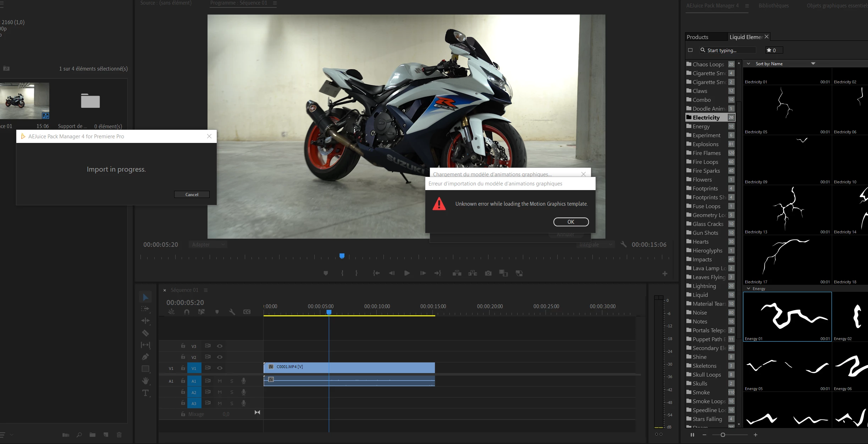
Task: Select the Razor tool in the toolbar
Action: coord(145,333)
